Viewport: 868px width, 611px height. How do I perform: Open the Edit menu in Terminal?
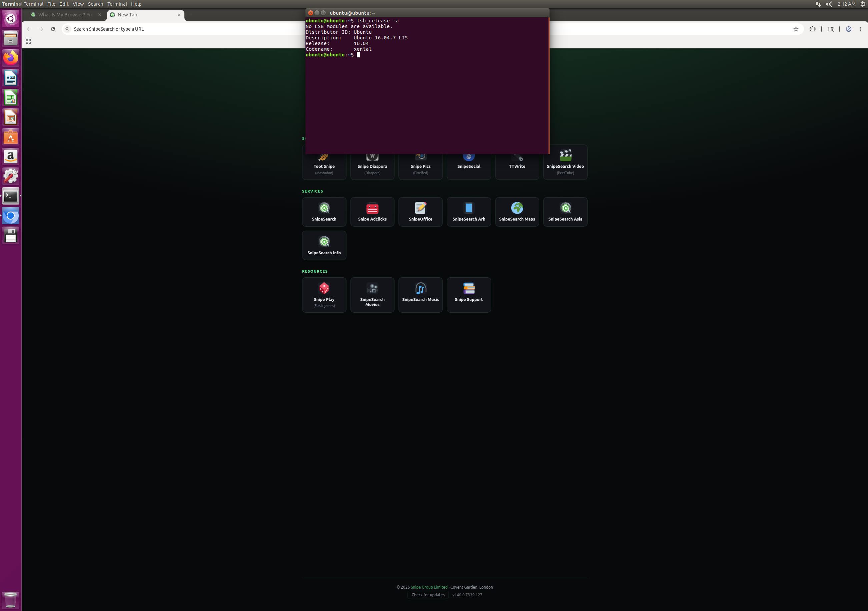coord(64,4)
